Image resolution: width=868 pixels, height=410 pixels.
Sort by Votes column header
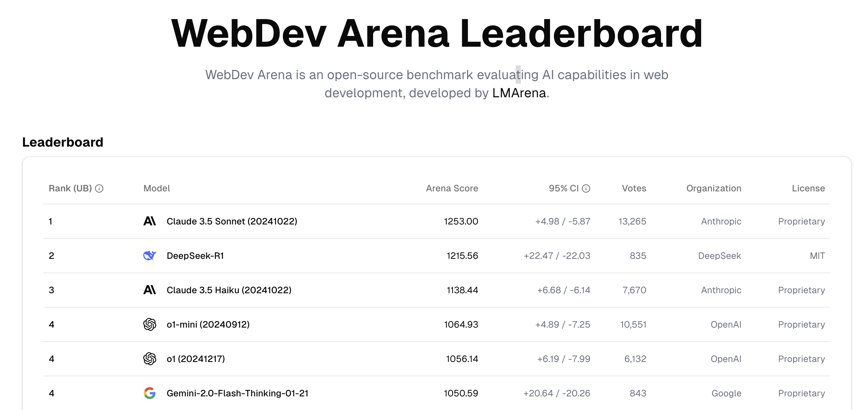pos(634,188)
